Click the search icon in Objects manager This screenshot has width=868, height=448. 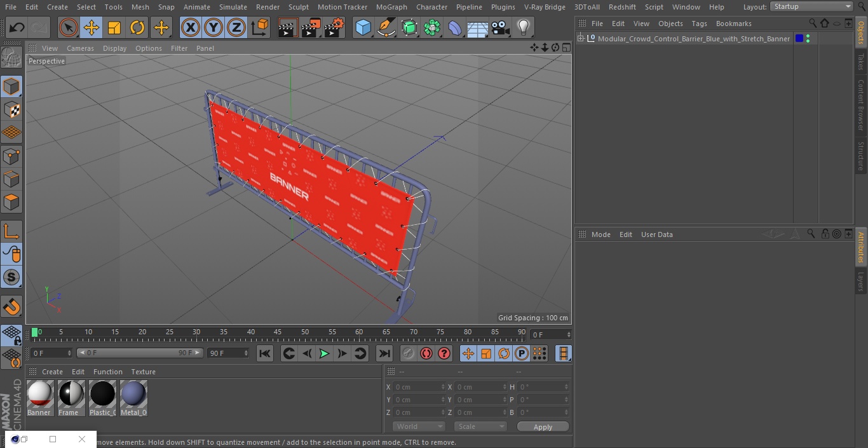(813, 24)
